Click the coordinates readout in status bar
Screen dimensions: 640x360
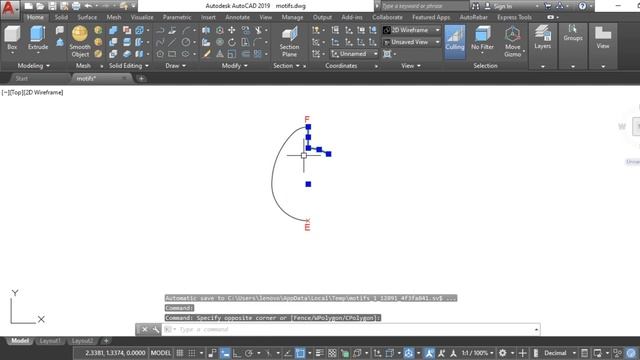115,353
